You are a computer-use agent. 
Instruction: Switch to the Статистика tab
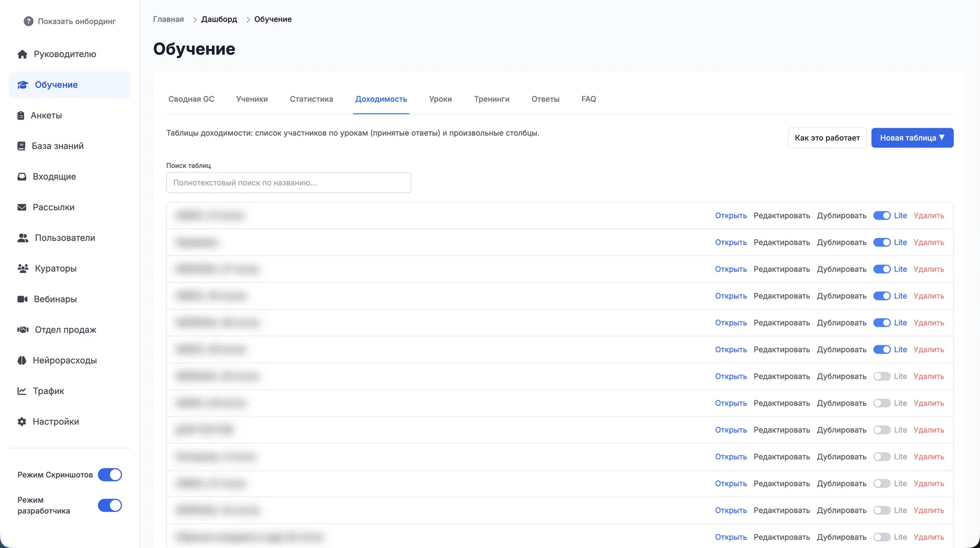pos(311,99)
